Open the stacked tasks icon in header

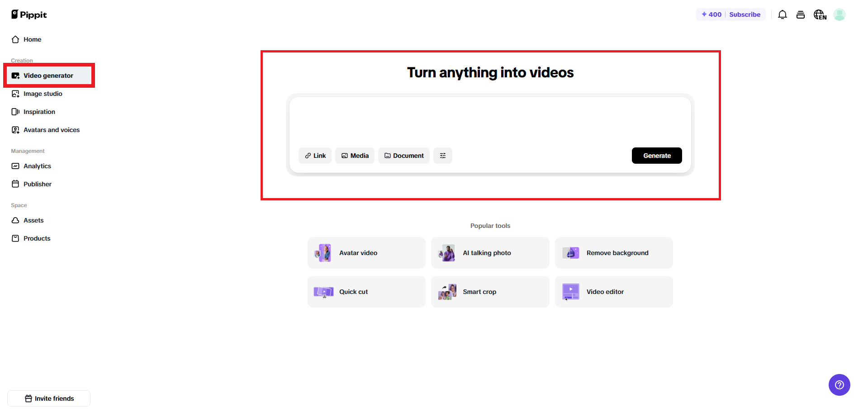801,14
